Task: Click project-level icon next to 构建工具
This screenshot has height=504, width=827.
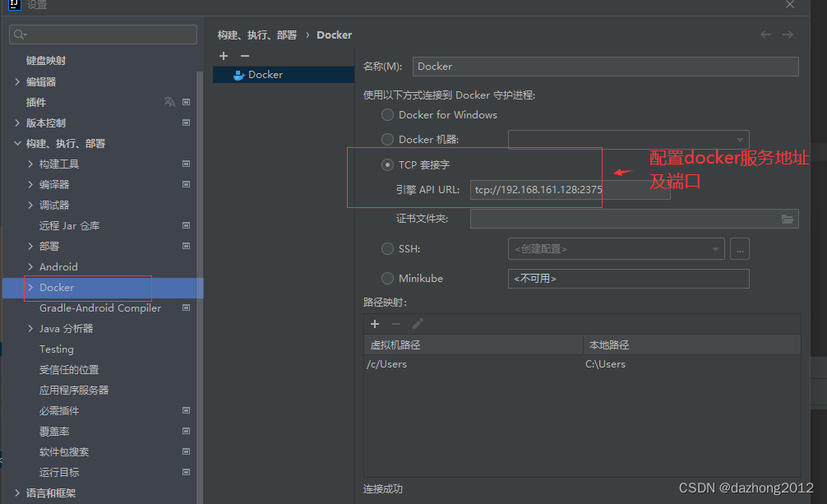Action: [x=186, y=164]
